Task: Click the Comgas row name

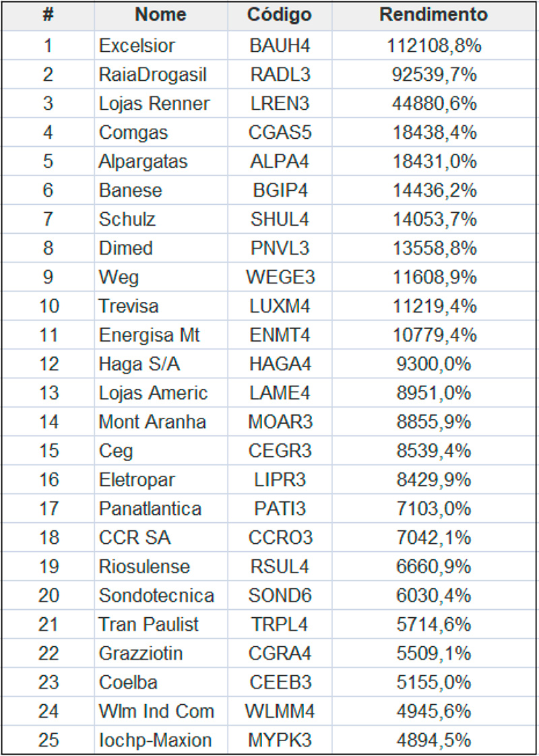Action: pyautogui.click(x=133, y=133)
